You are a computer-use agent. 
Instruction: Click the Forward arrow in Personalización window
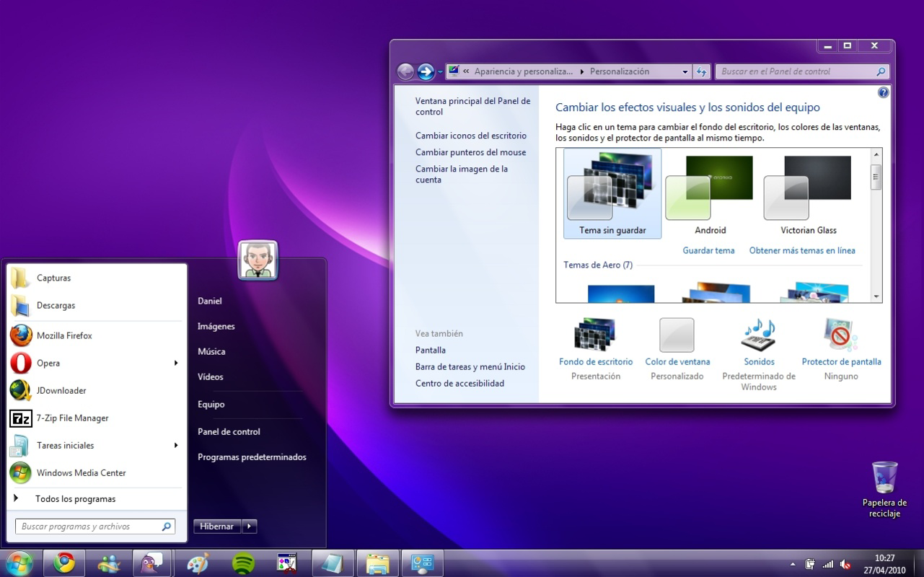(x=426, y=71)
